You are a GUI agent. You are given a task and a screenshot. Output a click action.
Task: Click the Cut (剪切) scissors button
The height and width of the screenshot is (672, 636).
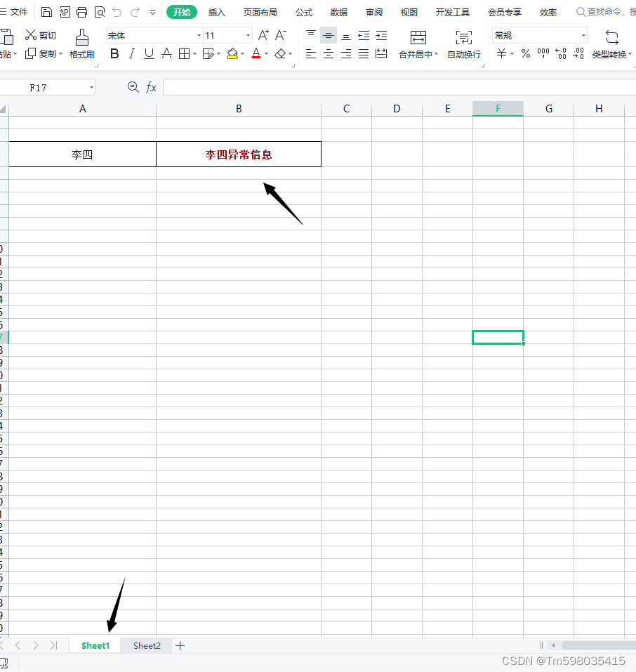coord(41,35)
